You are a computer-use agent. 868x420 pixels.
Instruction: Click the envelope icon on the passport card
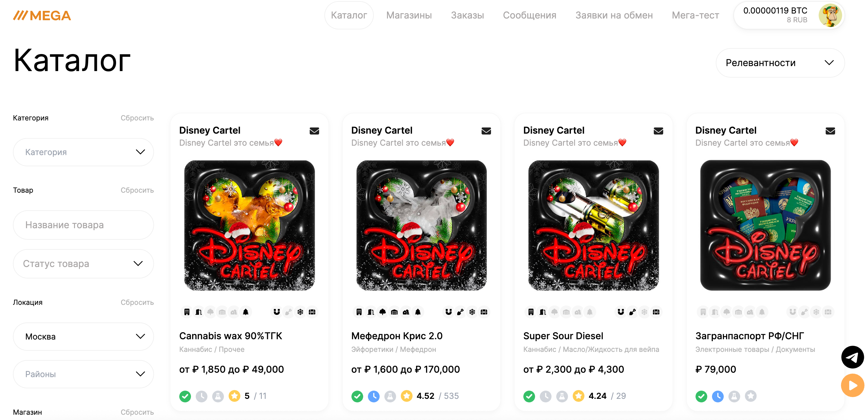830,131
